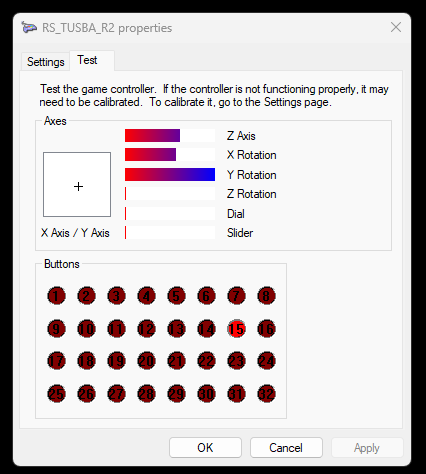Click the 'Z Axis' label
The height and width of the screenshot is (474, 426).
[x=241, y=136]
